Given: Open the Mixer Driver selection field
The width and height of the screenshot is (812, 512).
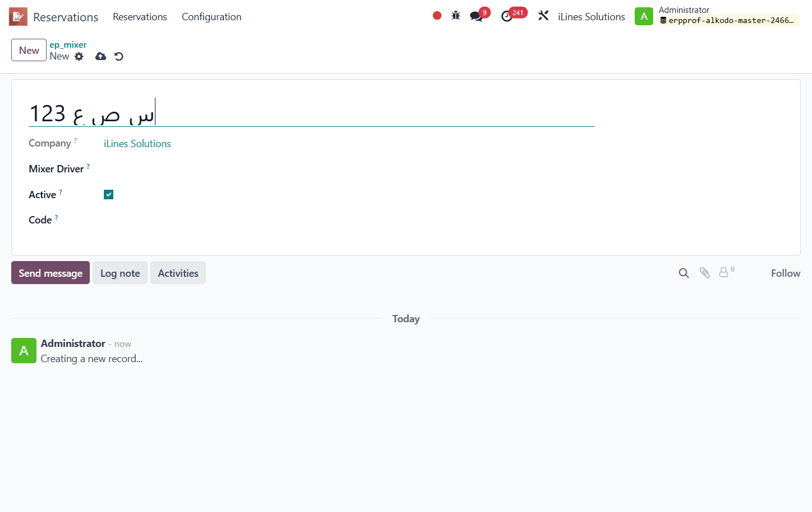Looking at the screenshot, I should (348, 169).
